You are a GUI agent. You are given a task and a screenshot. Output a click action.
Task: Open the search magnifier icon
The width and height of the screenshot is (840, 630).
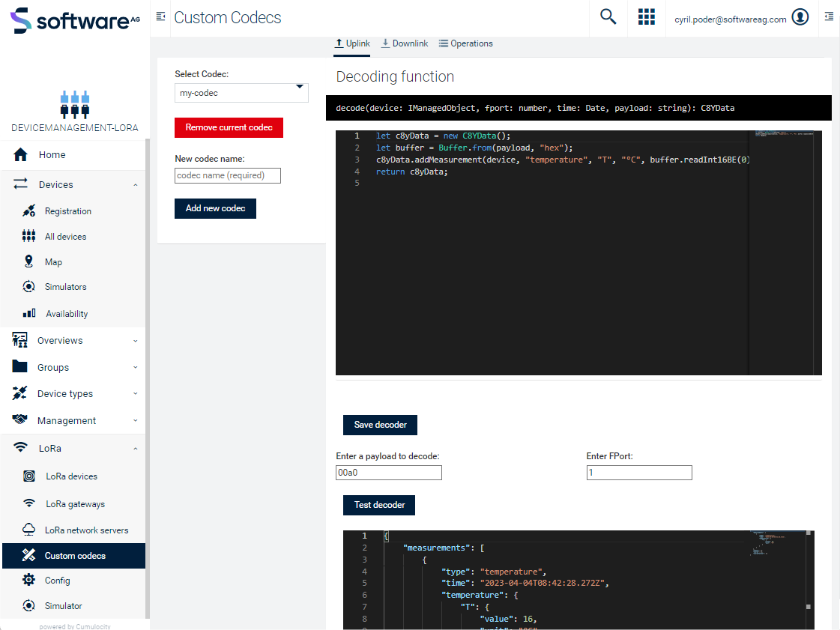tap(608, 16)
